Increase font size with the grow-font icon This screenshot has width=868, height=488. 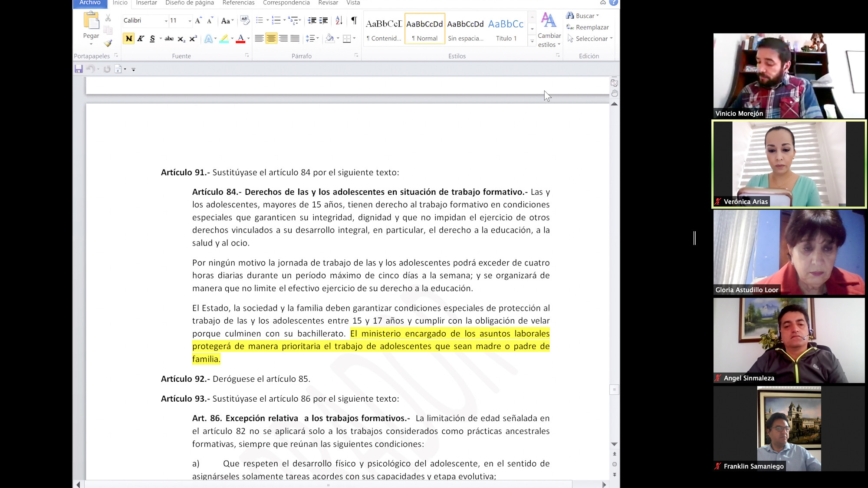pos(198,20)
